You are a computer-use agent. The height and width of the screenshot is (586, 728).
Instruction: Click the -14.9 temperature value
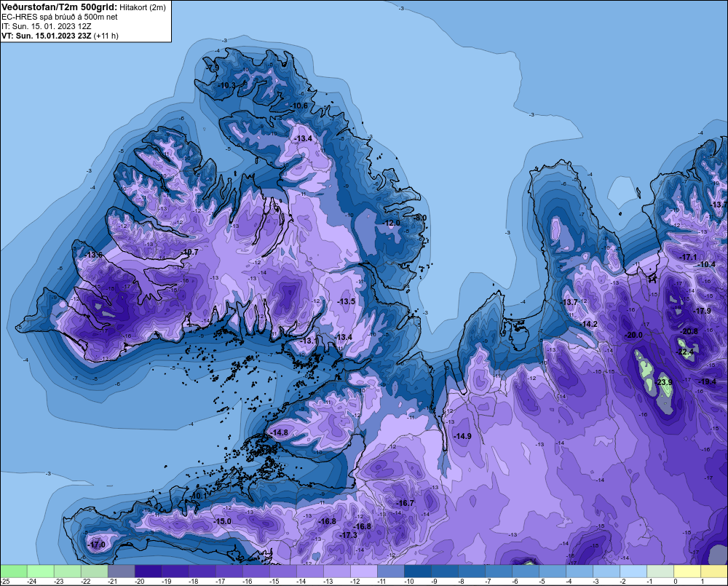tap(462, 436)
